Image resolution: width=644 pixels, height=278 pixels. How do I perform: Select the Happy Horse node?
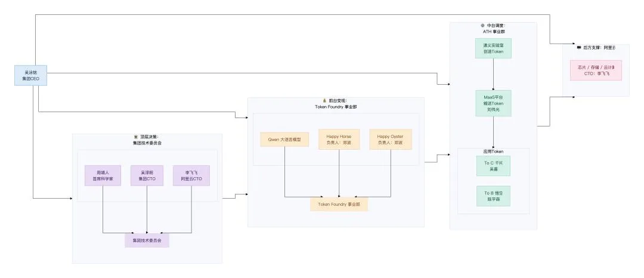339,139
